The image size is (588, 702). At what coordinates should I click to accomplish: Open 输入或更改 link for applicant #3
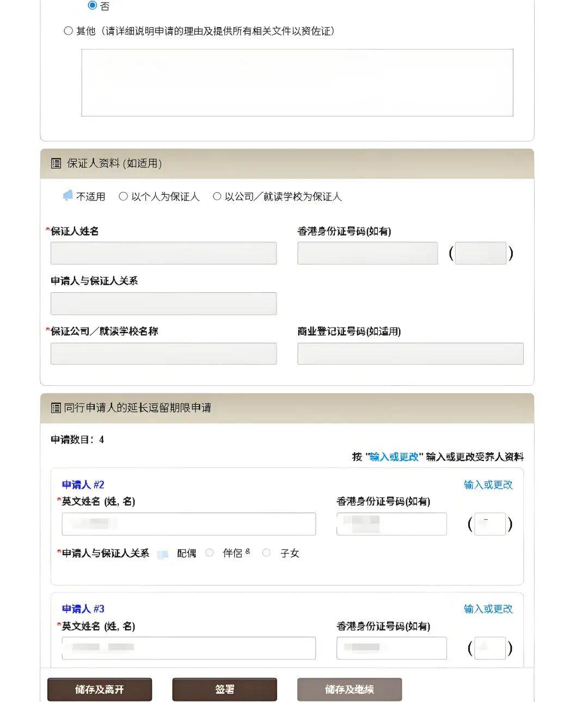pyautogui.click(x=488, y=609)
